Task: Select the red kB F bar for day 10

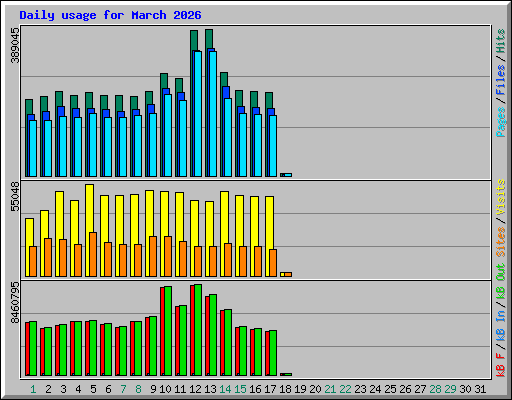Action: 162,331
